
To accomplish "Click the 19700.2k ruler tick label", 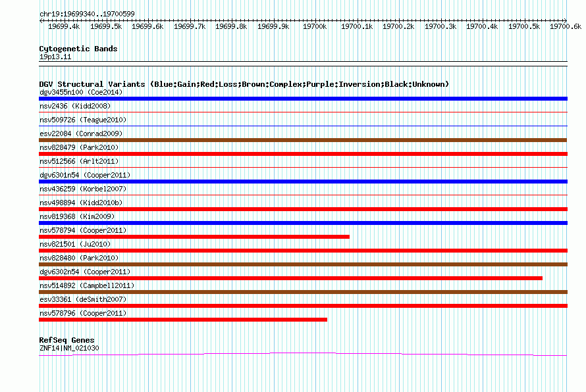I will pyautogui.click(x=398, y=26).
